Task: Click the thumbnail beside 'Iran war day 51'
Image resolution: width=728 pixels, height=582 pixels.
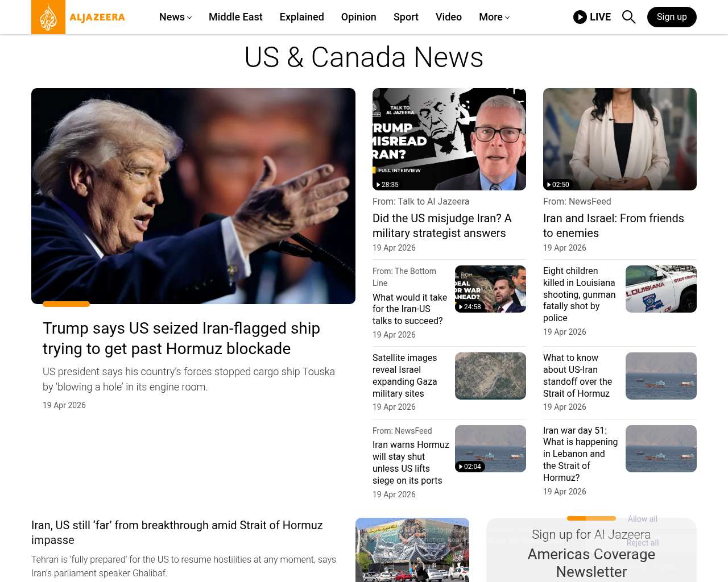Action: point(661,448)
